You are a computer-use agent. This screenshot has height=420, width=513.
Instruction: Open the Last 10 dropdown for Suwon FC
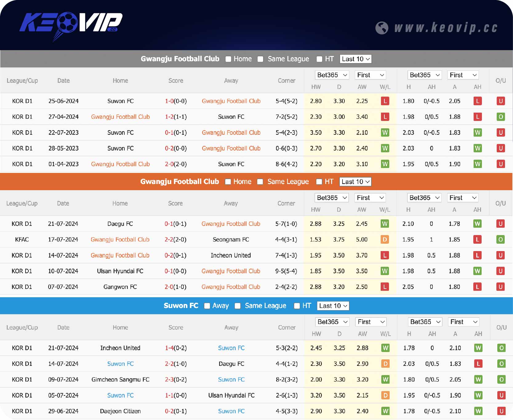[x=333, y=306]
